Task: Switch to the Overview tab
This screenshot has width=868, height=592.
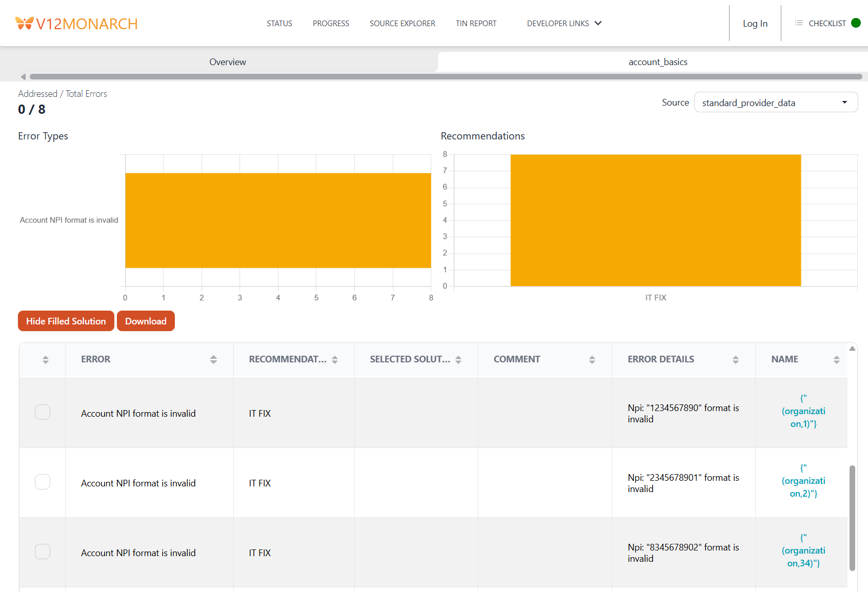Action: point(227,62)
